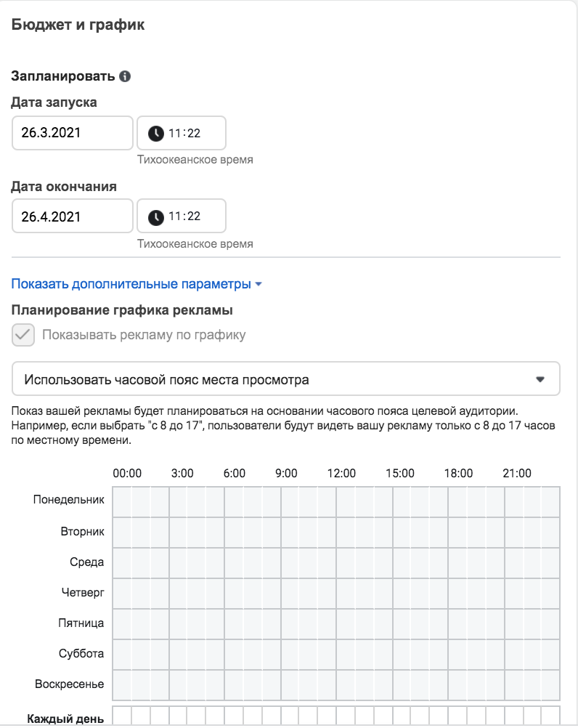Click the info icon next to Запланировать
The image size is (578, 728).
[125, 76]
